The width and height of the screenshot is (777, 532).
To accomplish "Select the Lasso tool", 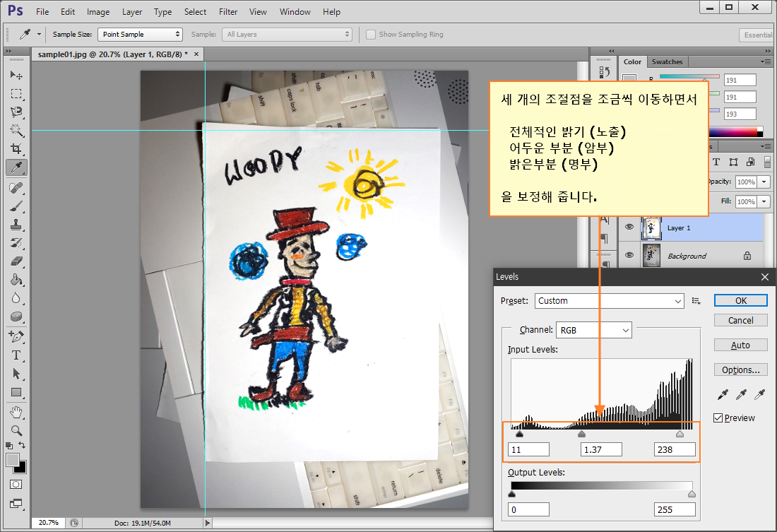I will (16, 112).
